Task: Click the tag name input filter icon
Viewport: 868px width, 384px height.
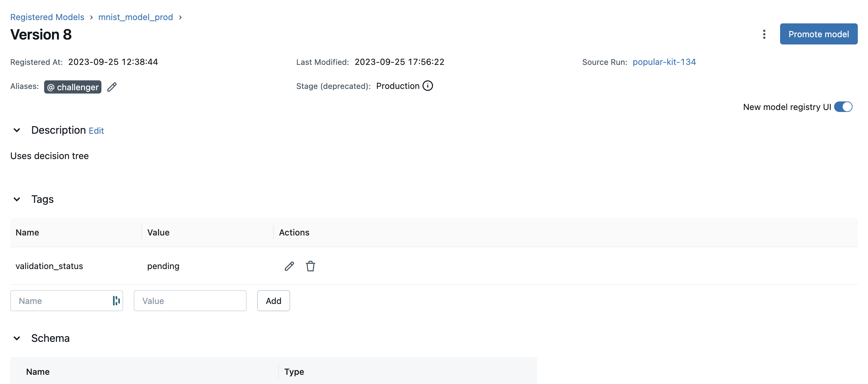Action: (115, 300)
